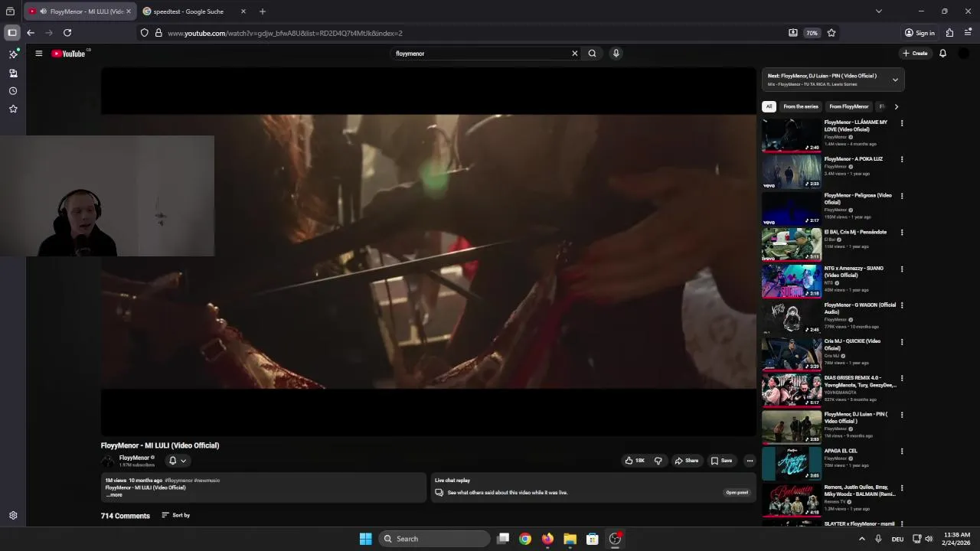Expand the Next up mix playlist panel
The image size is (980, 551).
tap(895, 80)
